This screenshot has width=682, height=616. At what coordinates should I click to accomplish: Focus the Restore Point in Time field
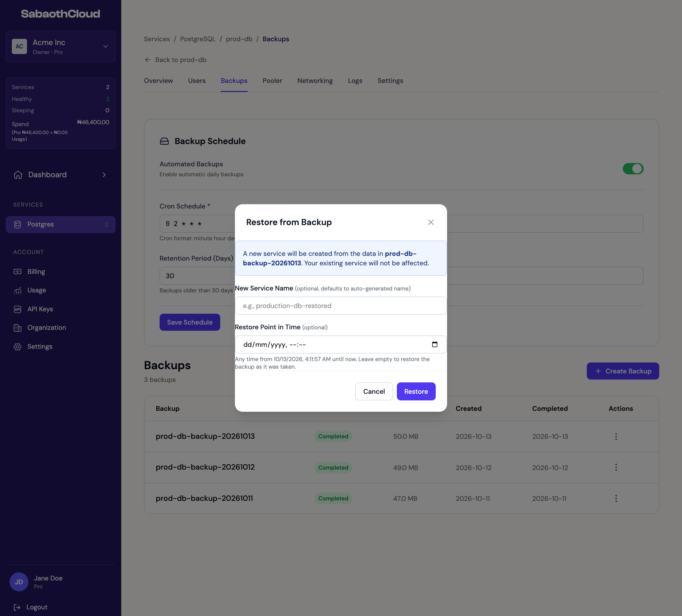[341, 344]
